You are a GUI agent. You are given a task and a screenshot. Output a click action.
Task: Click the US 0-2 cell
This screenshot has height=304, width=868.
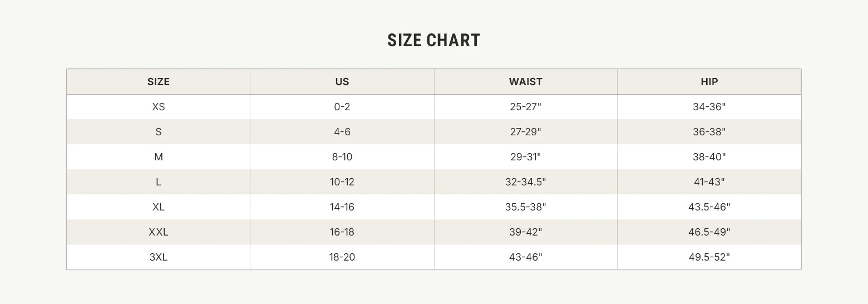tap(342, 107)
